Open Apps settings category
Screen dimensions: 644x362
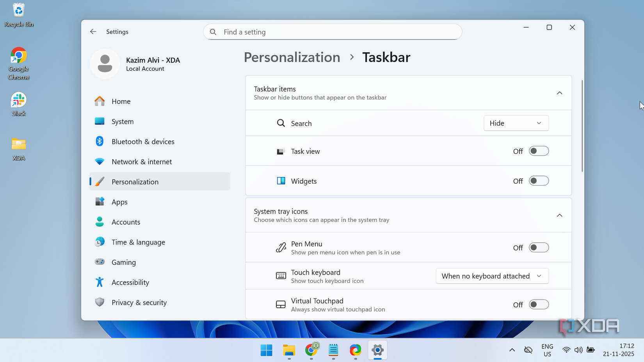(160, 202)
